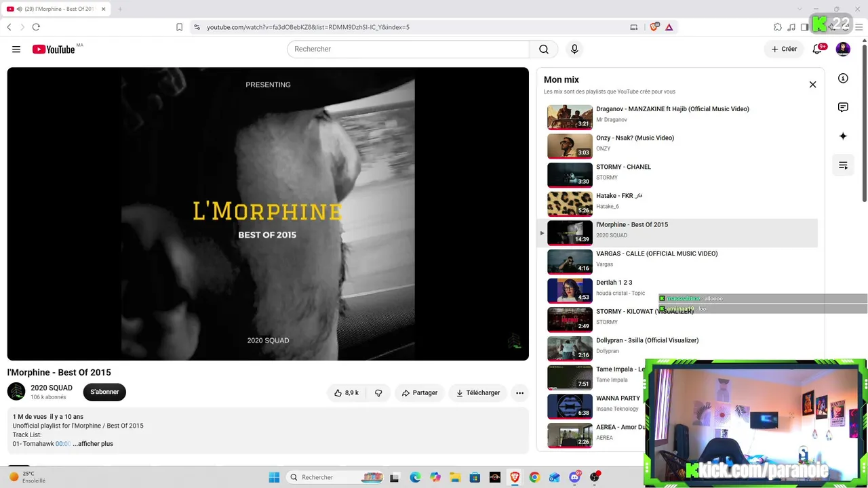Click the Partager share button
The width and height of the screenshot is (868, 488).
point(419,392)
